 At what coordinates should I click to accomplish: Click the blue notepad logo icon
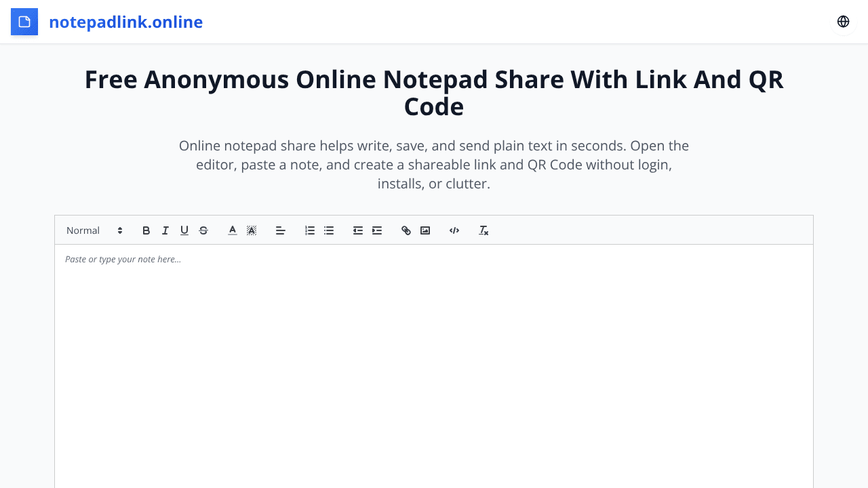[24, 22]
